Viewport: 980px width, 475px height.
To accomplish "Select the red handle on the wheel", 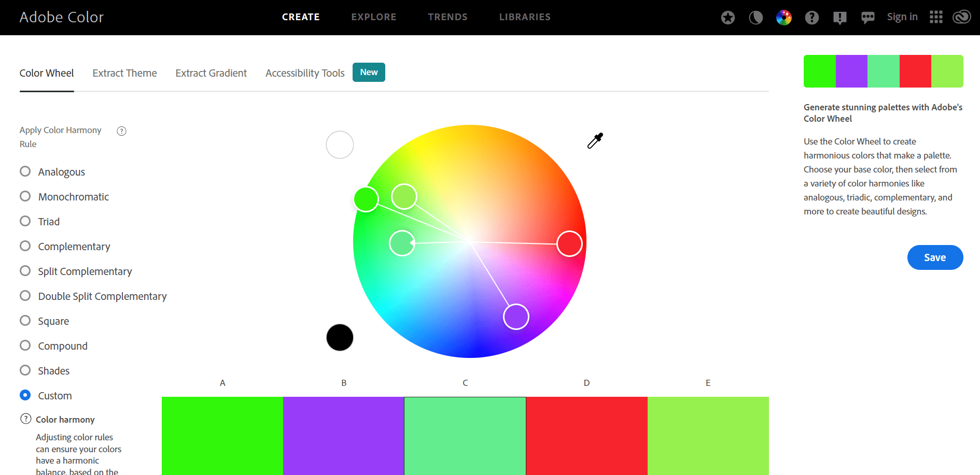I will pos(569,243).
